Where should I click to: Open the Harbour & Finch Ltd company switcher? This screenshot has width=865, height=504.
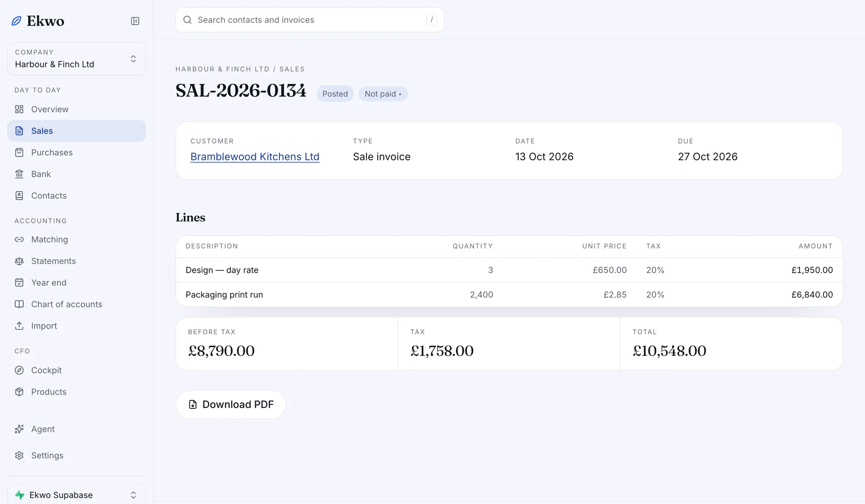pos(77,59)
